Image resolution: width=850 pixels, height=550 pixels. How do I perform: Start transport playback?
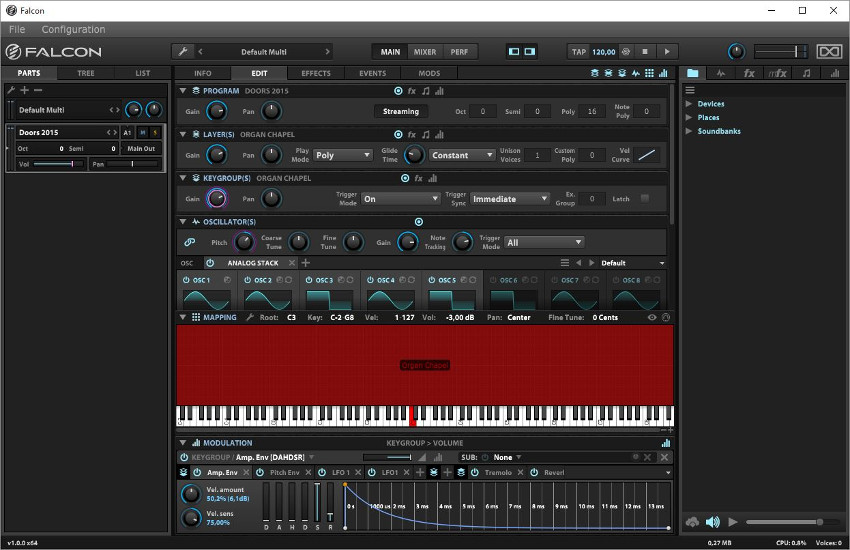pos(667,51)
